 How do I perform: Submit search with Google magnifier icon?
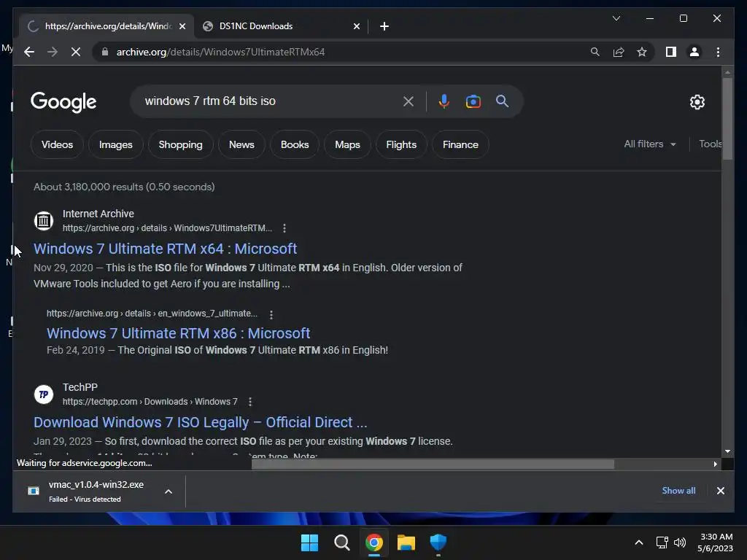coord(502,101)
